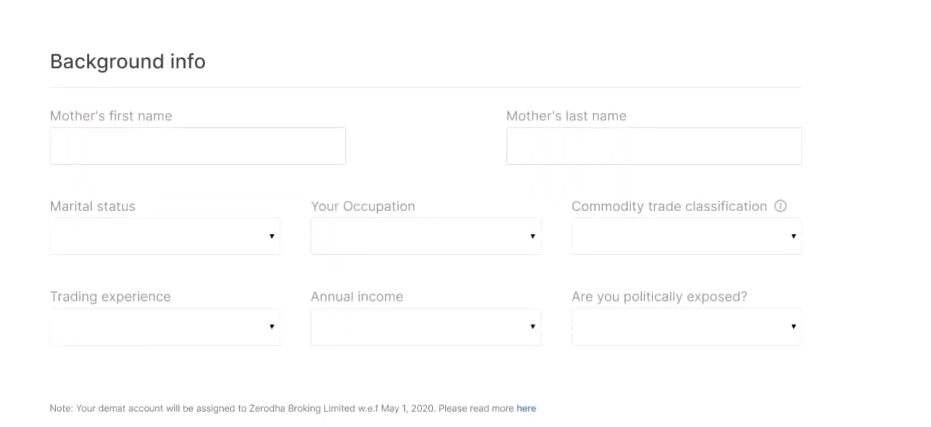The width and height of the screenshot is (931, 427).
Task: Select the politically exposed dropdown
Action: [686, 327]
